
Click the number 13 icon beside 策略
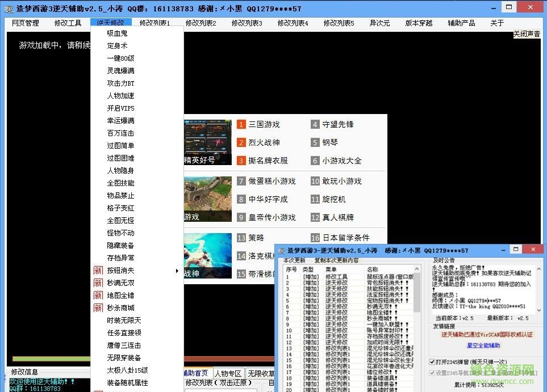click(241, 237)
